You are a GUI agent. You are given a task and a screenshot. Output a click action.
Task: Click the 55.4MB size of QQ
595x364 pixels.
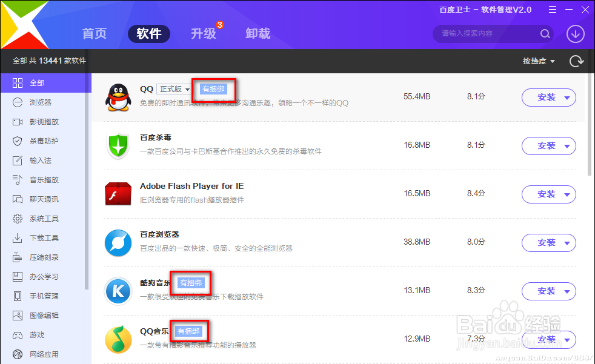click(417, 97)
